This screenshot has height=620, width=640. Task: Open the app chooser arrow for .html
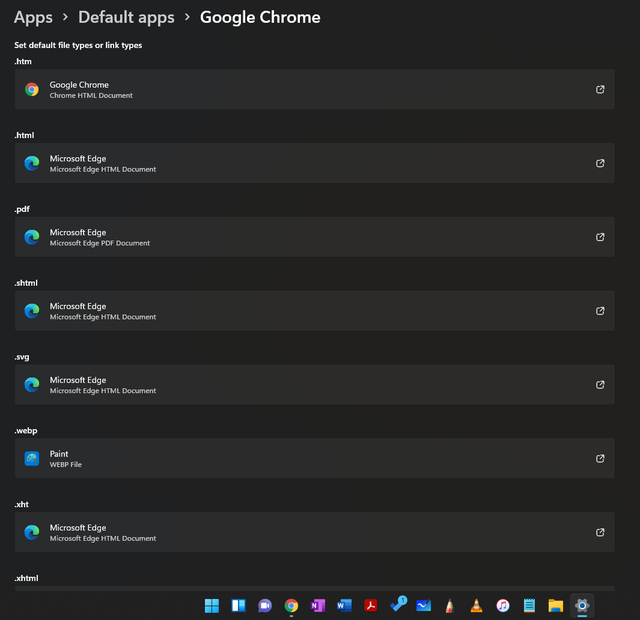600,163
